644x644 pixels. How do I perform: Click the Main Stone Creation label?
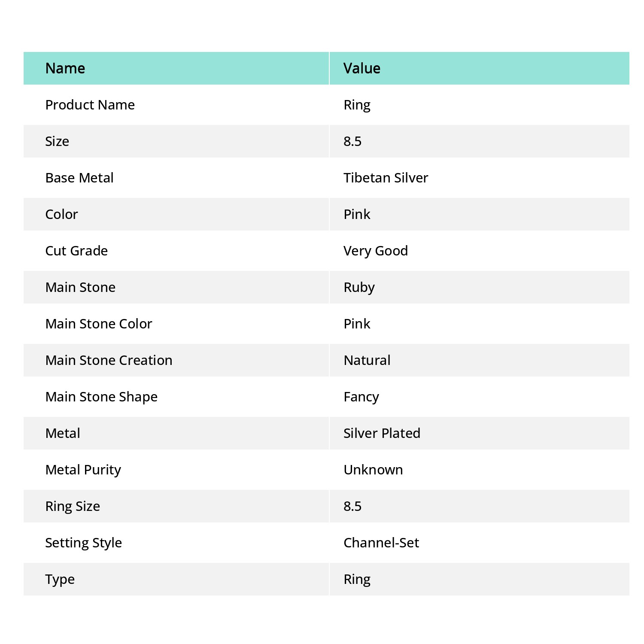click(x=109, y=360)
